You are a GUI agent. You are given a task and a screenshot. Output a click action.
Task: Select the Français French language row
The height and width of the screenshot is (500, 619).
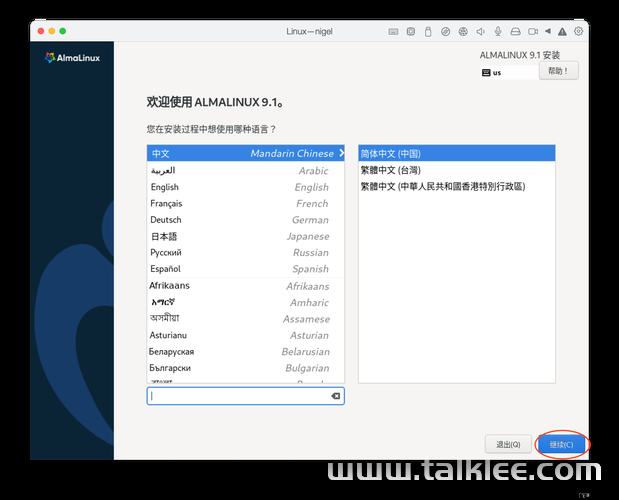pyautogui.click(x=246, y=203)
